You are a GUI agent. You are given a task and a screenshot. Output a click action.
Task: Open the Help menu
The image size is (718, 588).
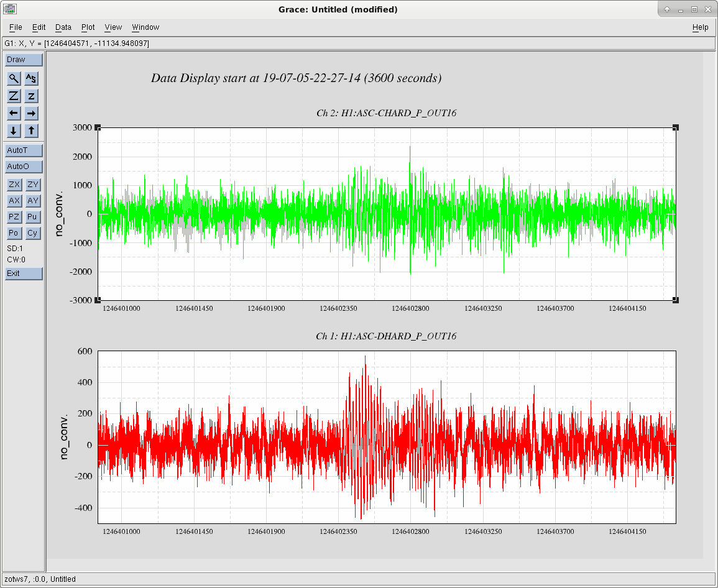(x=700, y=27)
